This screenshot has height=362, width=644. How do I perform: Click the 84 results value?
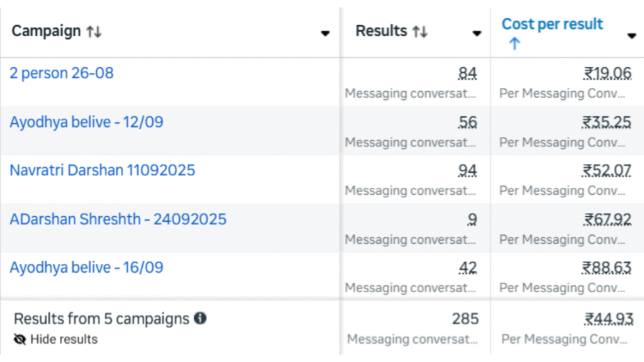pyautogui.click(x=467, y=74)
